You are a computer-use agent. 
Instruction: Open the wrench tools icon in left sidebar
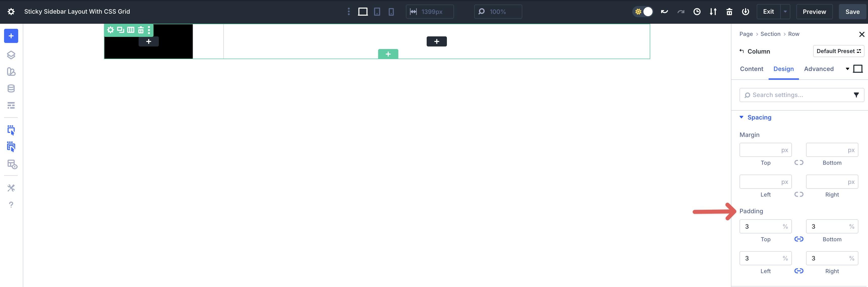[x=11, y=188]
